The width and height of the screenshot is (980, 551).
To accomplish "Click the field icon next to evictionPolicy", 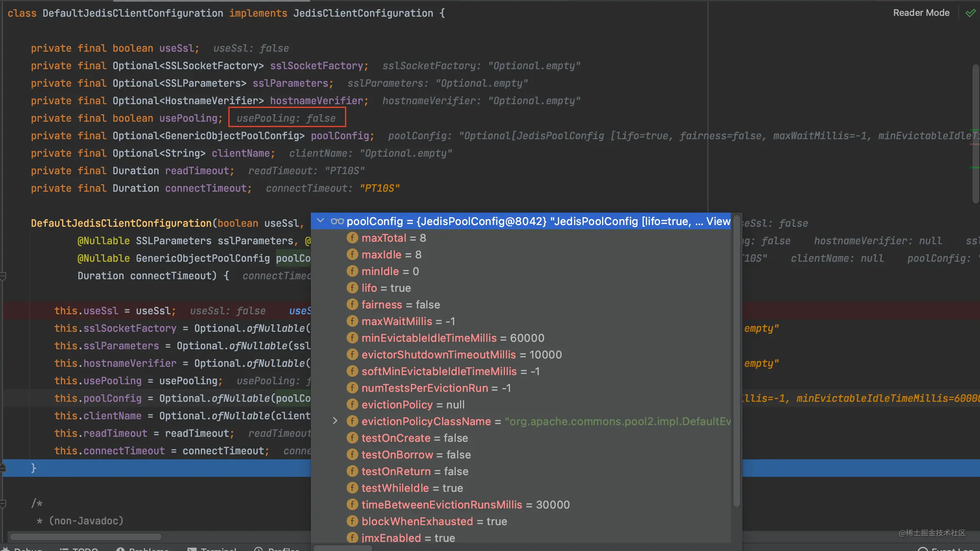I will (x=352, y=405).
